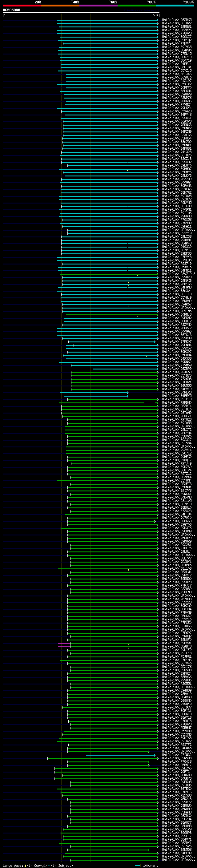The height and width of the screenshot is (868, 197).
Task: Click the short cyan alignment bar for C0PEK3
Action: coord(94,393)
